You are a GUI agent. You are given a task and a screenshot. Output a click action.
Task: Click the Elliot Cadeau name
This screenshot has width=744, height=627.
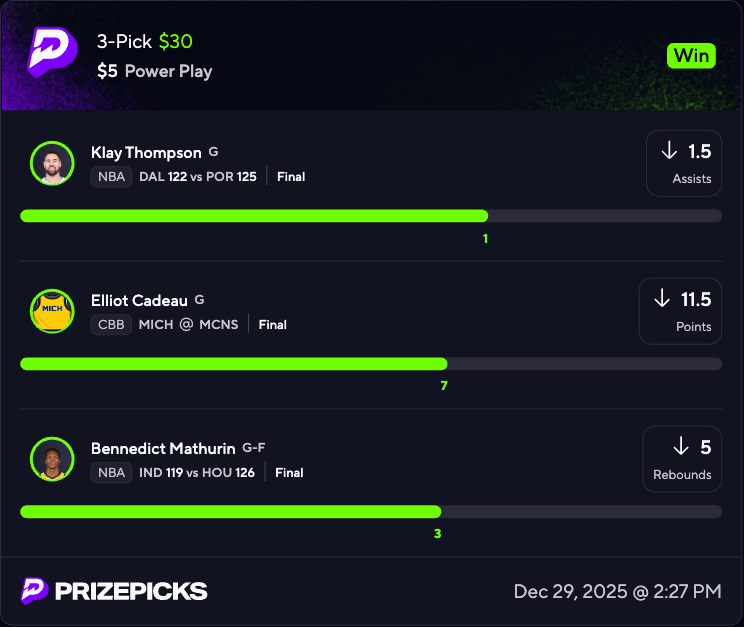tap(140, 300)
